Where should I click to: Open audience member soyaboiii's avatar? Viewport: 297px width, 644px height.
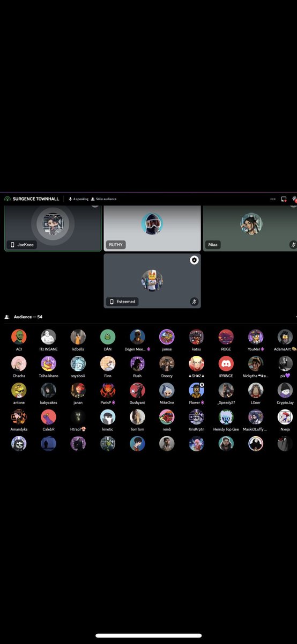(78, 364)
